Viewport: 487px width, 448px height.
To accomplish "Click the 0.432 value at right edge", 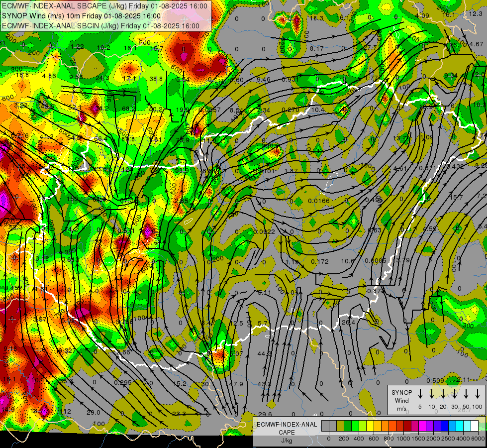I will 455,166.
